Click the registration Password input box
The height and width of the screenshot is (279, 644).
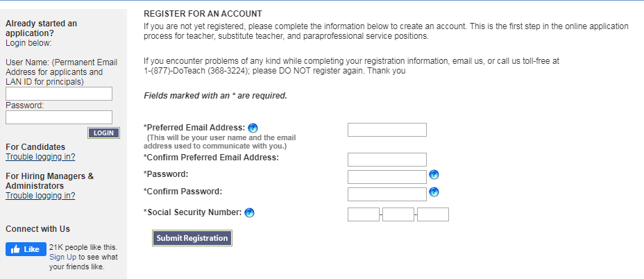tap(387, 177)
